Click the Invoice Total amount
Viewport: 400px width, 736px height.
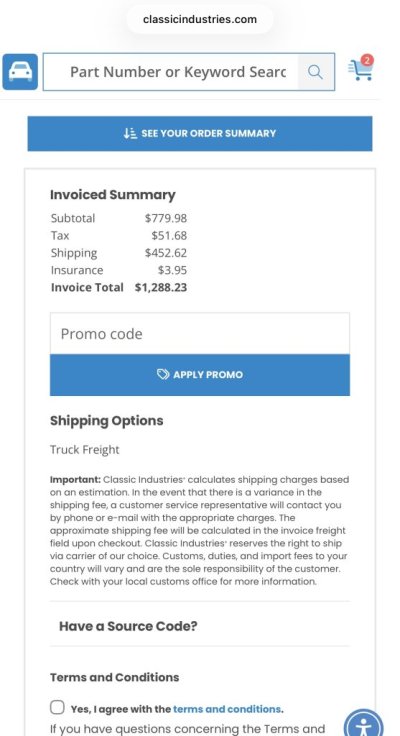(161, 287)
